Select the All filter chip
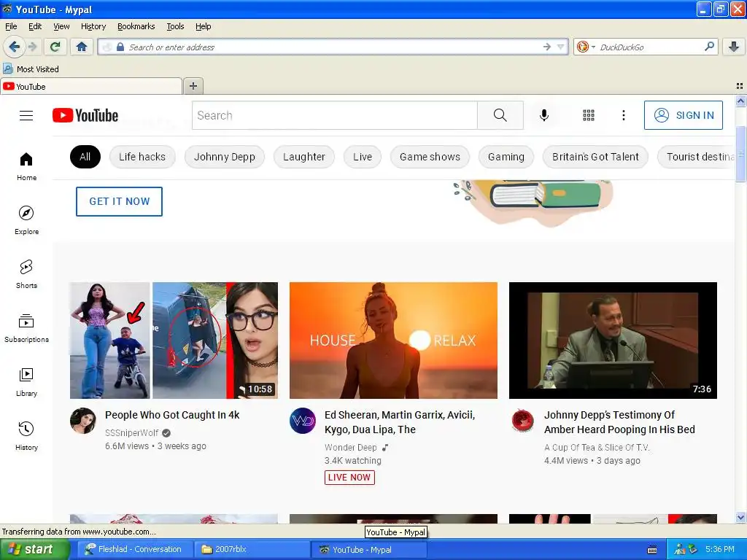This screenshot has width=747, height=560. click(85, 157)
